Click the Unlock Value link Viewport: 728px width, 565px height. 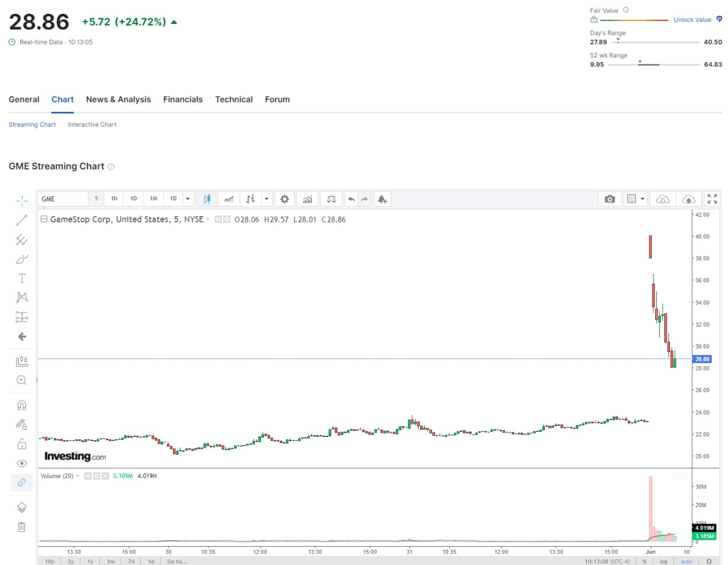692,19
